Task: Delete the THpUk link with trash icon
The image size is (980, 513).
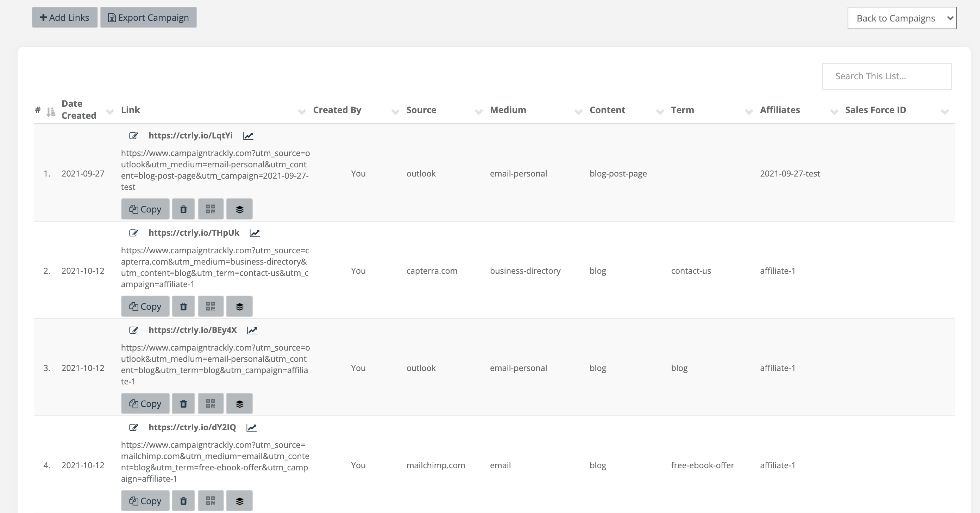Action: point(183,306)
